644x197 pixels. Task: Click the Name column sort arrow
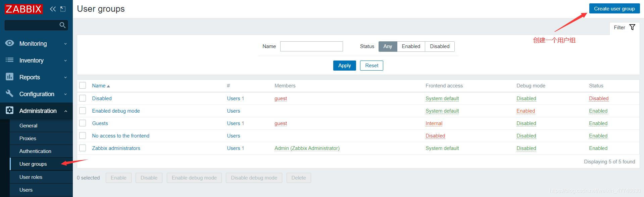(108, 86)
